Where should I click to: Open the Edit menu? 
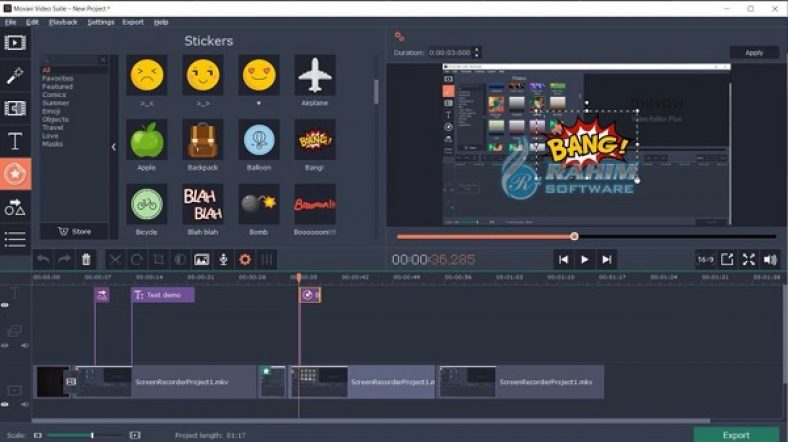[32, 22]
